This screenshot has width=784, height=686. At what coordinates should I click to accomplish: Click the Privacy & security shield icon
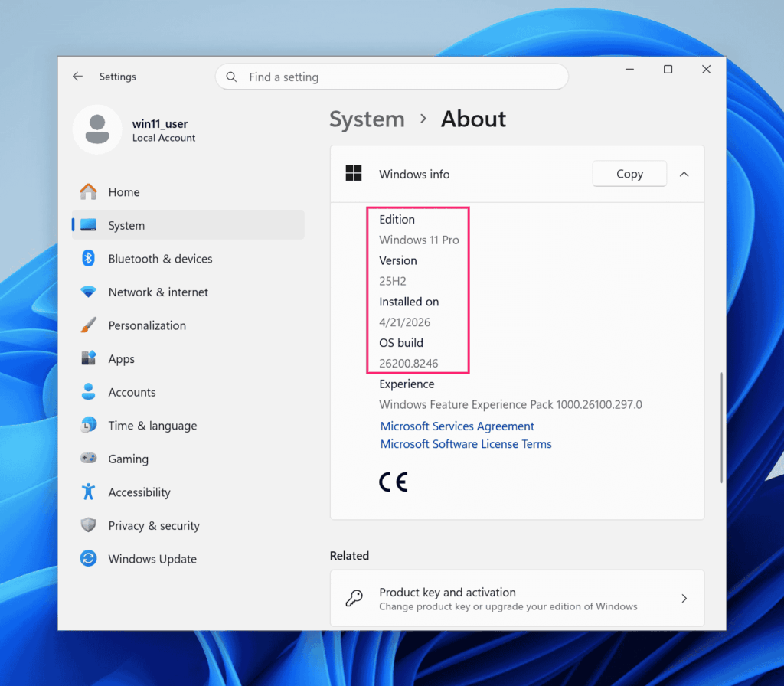[x=89, y=525]
